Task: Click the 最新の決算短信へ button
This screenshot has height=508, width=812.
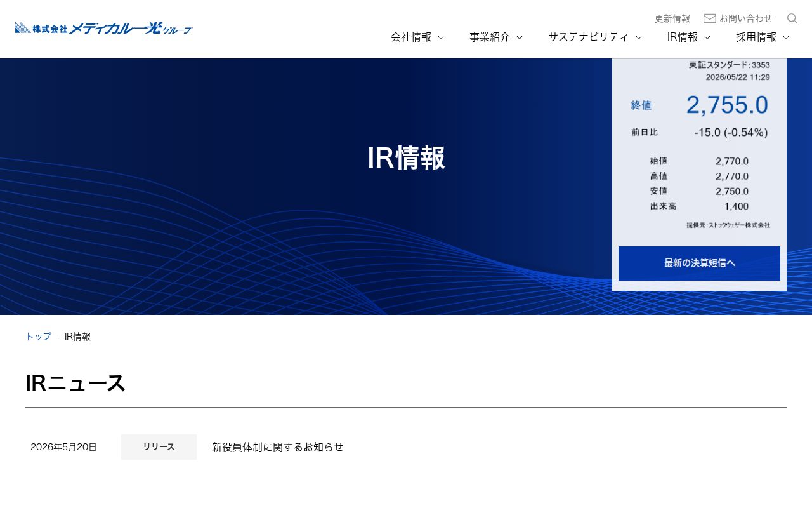Action: (x=699, y=264)
